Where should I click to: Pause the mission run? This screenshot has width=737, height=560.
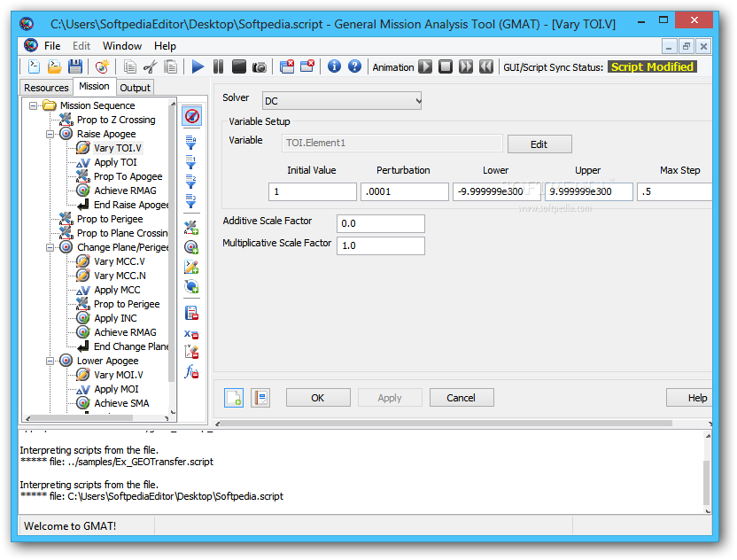218,66
